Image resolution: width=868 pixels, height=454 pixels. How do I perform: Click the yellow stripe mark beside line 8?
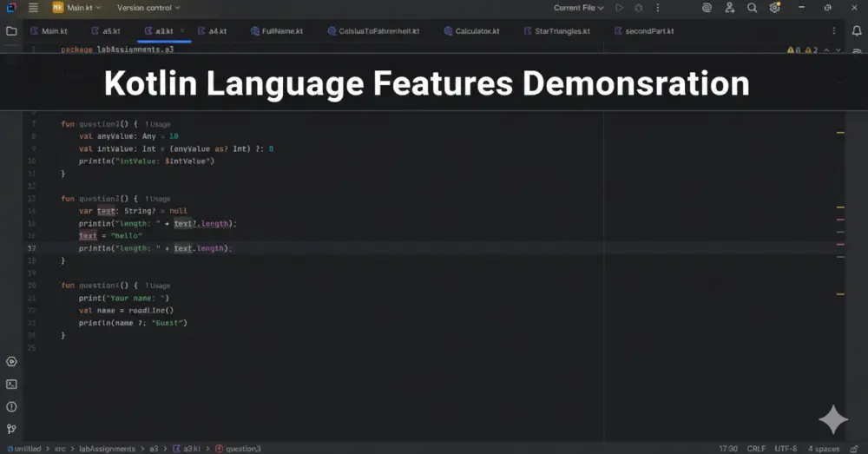pos(840,132)
